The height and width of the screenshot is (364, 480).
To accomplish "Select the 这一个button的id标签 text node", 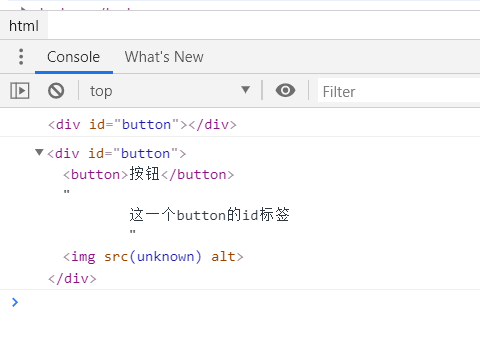I will coord(209,214).
